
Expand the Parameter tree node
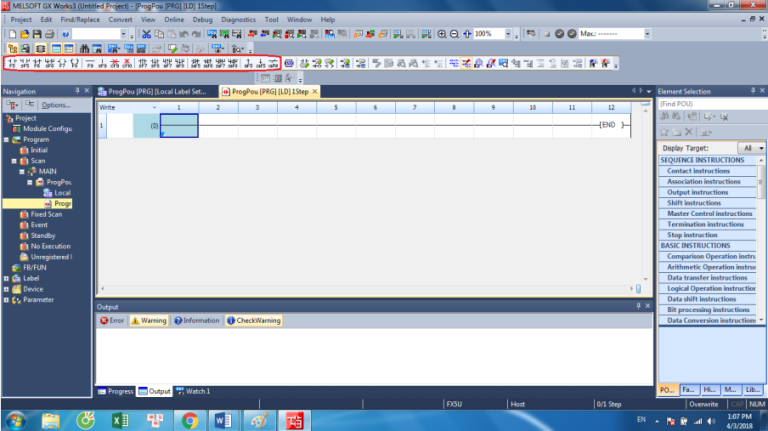coord(6,300)
